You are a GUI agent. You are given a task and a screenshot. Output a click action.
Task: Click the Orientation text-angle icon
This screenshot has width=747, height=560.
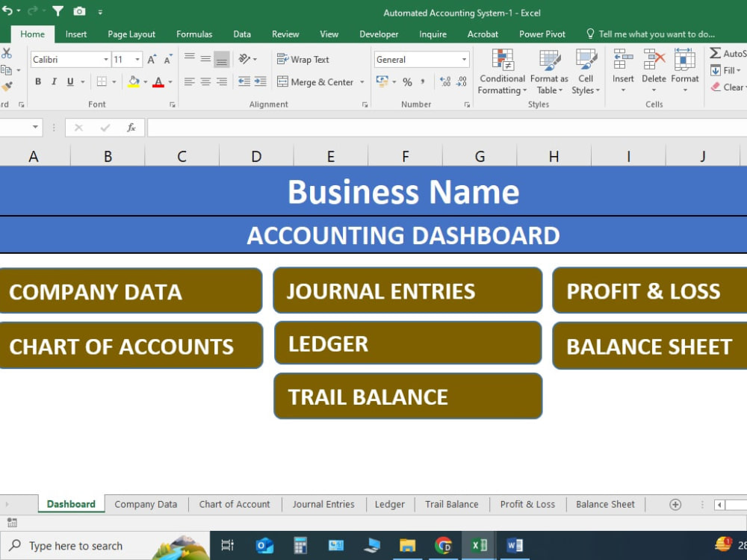pyautogui.click(x=244, y=58)
